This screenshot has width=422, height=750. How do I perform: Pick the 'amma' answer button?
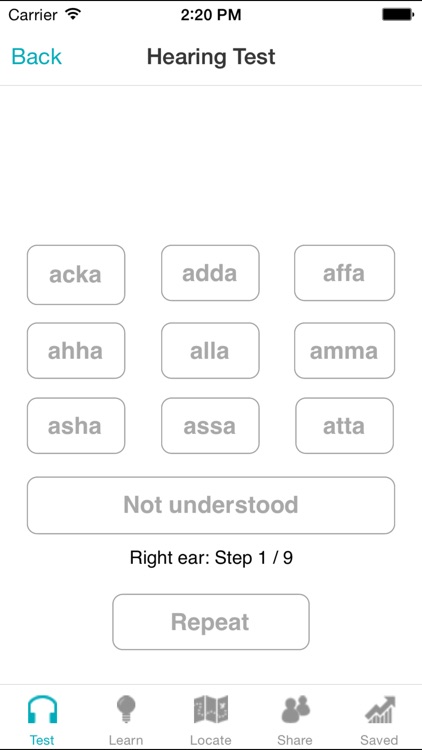click(x=344, y=351)
